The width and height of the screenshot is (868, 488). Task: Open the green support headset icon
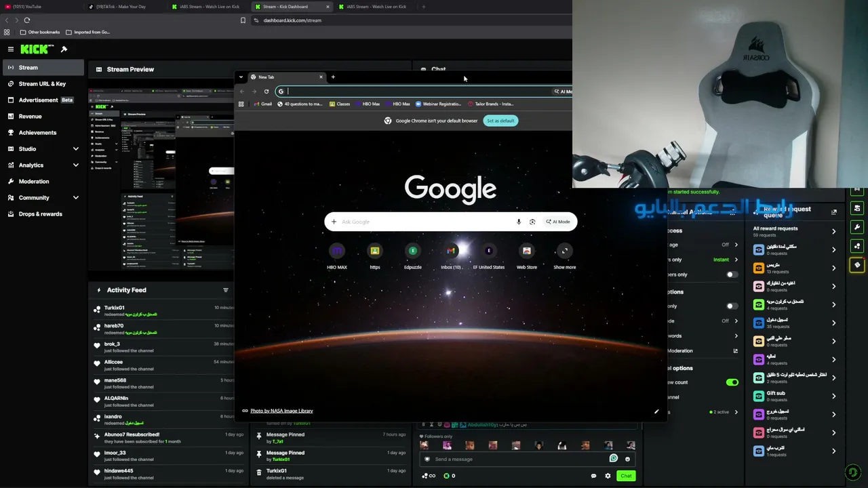click(x=853, y=472)
